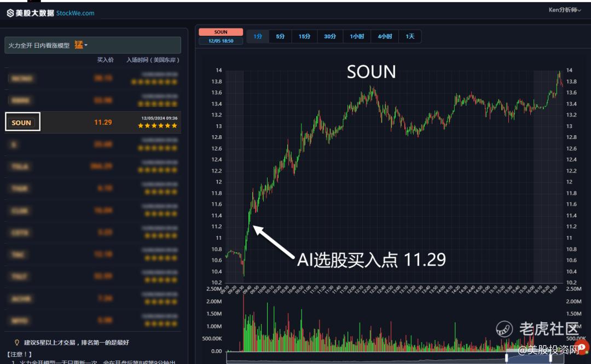Screen dimensions: 591x364
Task: Choose the 4小时 chart interval
Action: click(x=385, y=37)
